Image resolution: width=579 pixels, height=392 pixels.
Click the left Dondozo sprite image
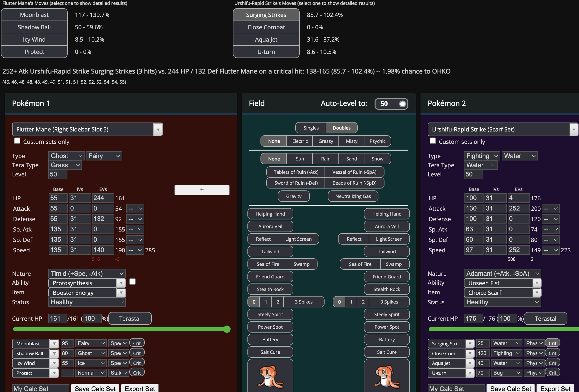pos(270,376)
